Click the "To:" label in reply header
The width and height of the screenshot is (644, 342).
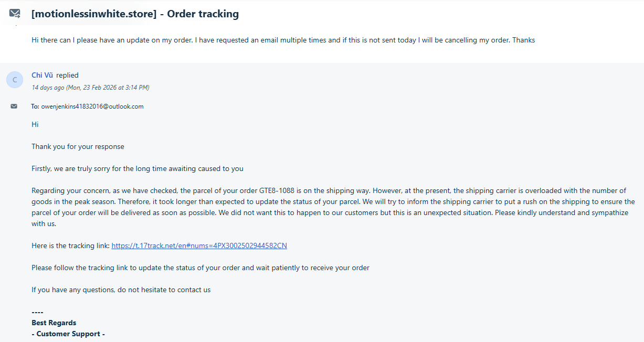35,106
